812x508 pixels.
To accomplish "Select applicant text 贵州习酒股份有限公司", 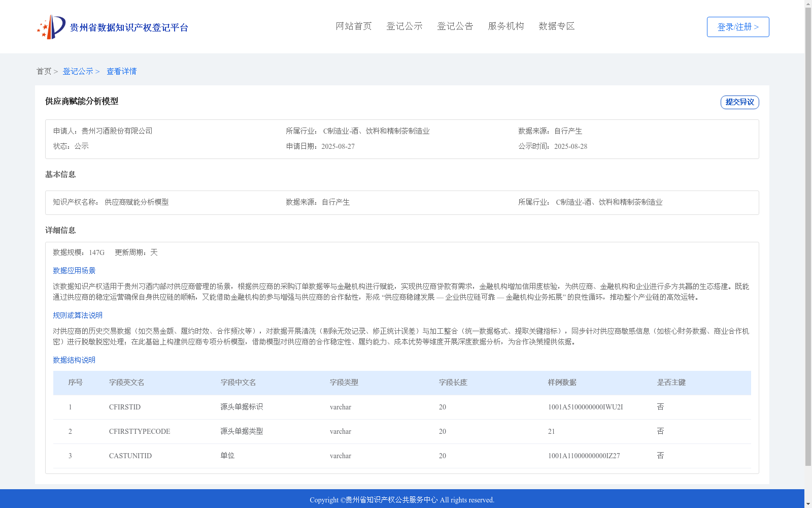I will click(x=117, y=131).
